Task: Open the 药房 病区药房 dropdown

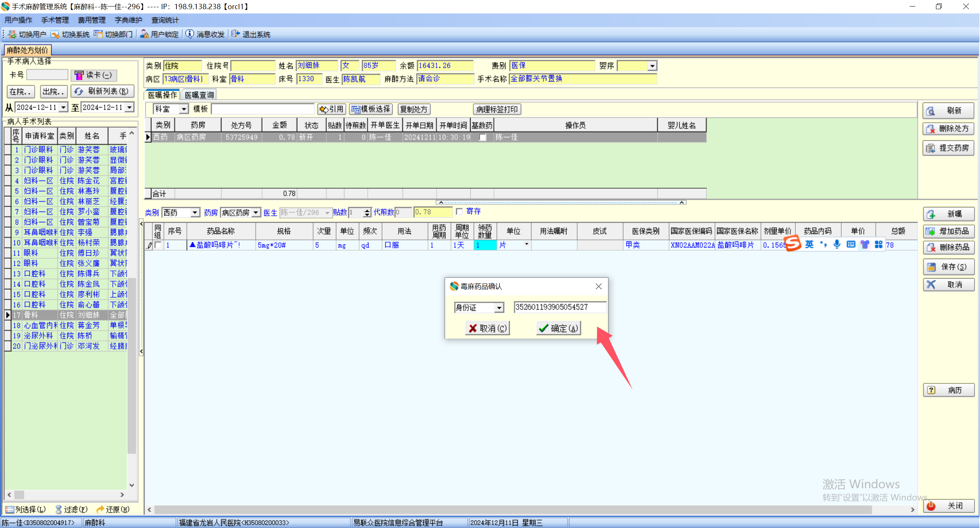Action: [x=256, y=213]
